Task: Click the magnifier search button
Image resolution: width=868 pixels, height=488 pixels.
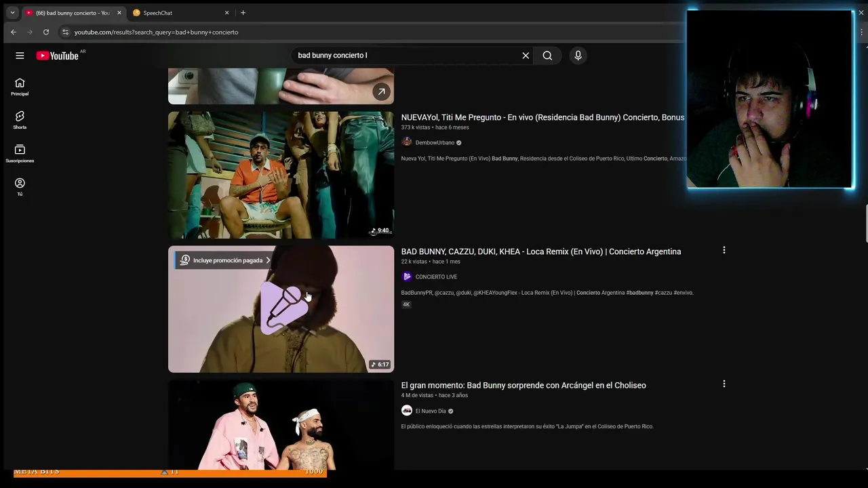Action: (547, 56)
